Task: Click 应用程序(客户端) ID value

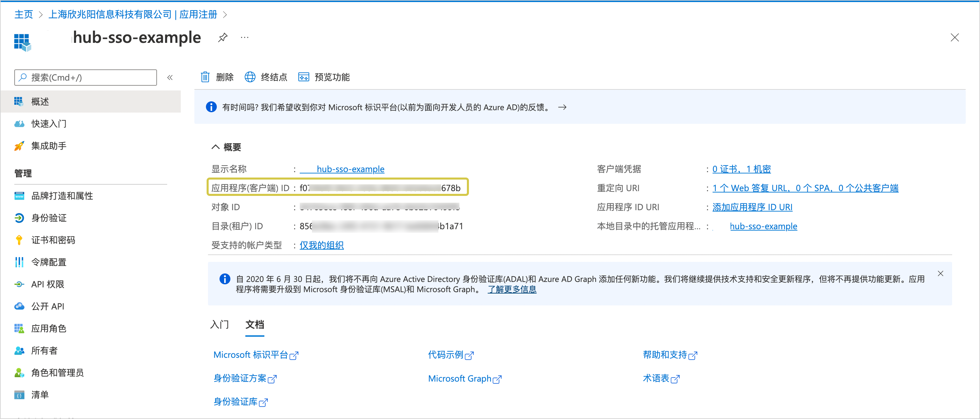Action: (x=380, y=188)
